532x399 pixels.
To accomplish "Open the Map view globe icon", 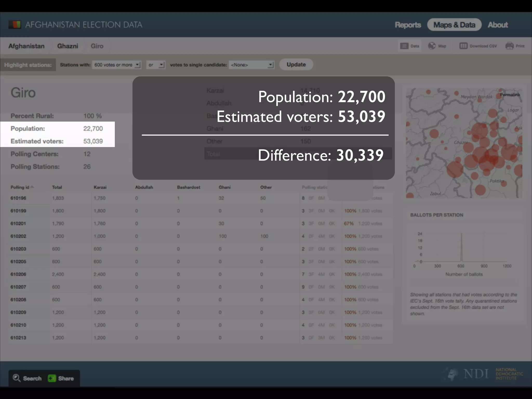I will click(x=432, y=46).
